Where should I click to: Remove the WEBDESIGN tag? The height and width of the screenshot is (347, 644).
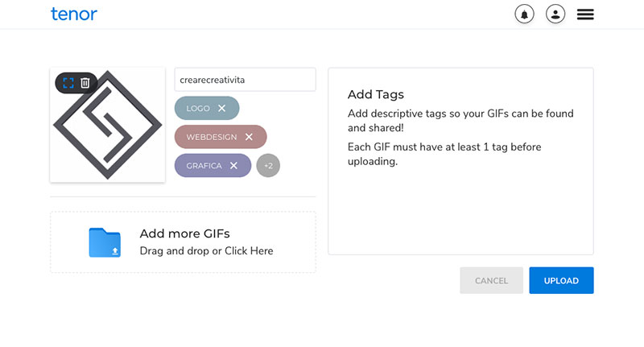tap(249, 137)
